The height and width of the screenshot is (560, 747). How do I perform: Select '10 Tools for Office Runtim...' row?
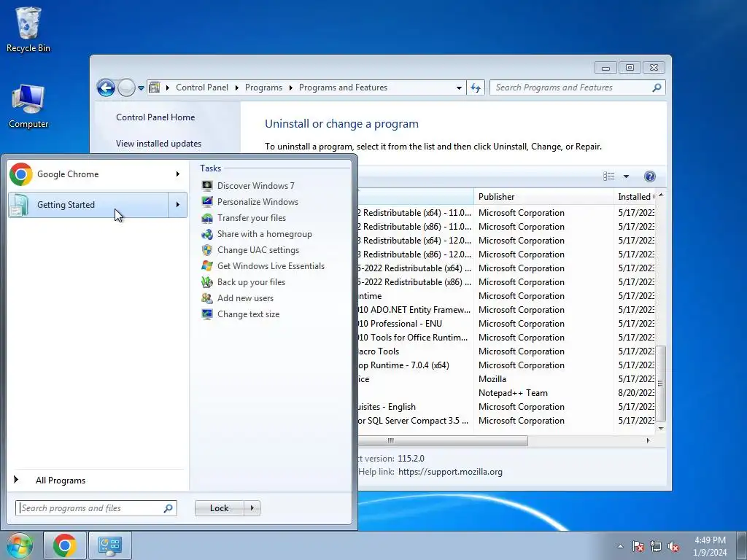[x=506, y=338]
